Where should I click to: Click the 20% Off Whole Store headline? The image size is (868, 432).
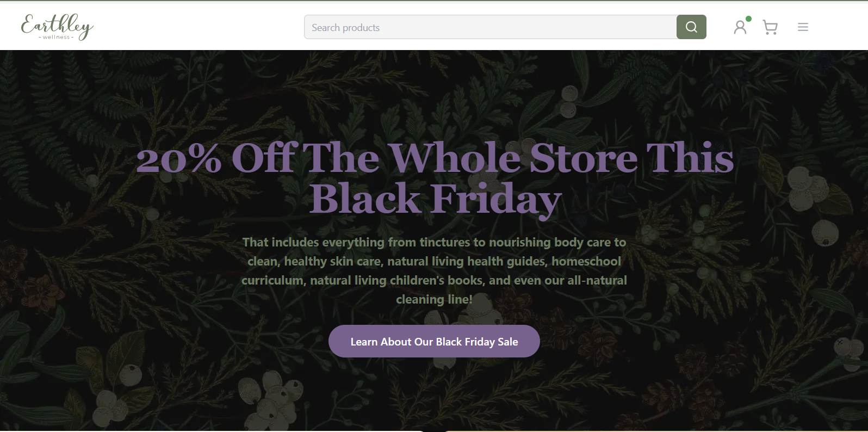click(x=434, y=158)
